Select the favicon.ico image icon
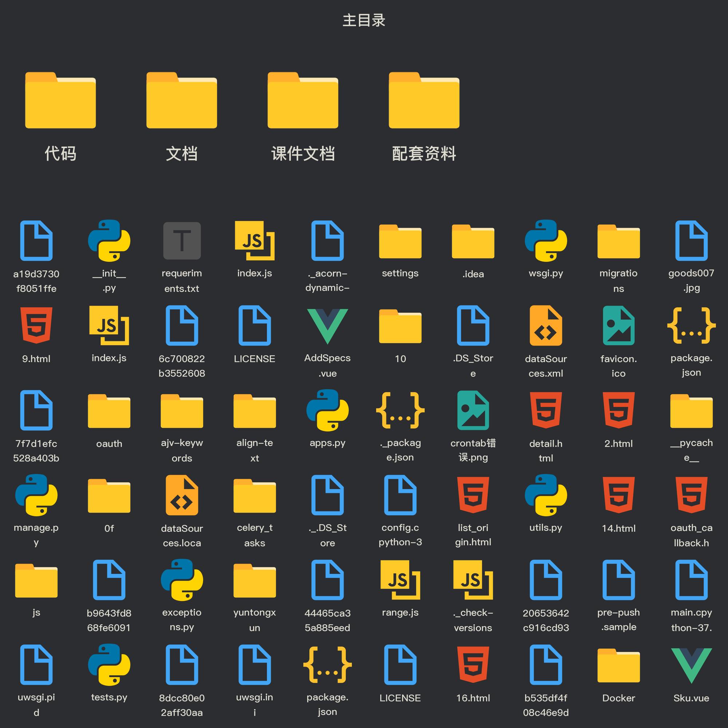728x728 pixels. tap(619, 325)
